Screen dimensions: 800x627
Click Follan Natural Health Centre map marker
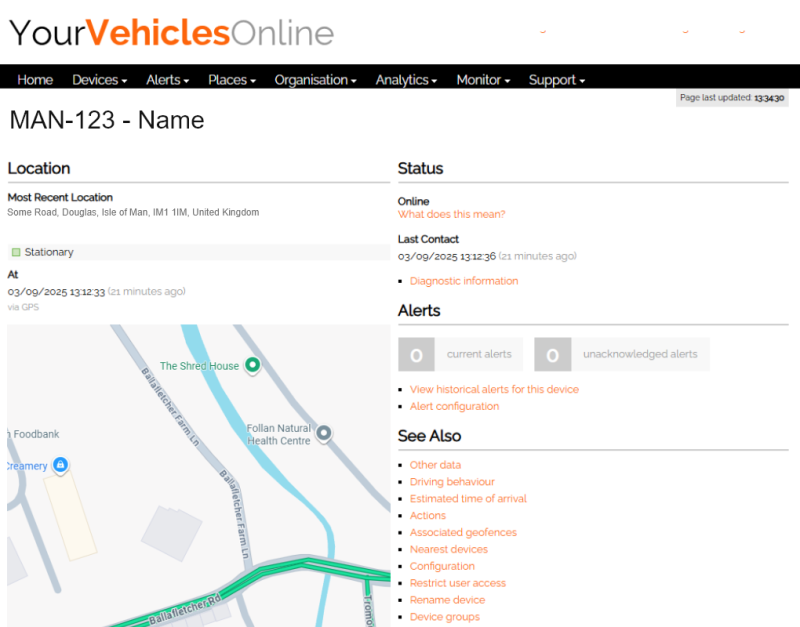point(323,433)
